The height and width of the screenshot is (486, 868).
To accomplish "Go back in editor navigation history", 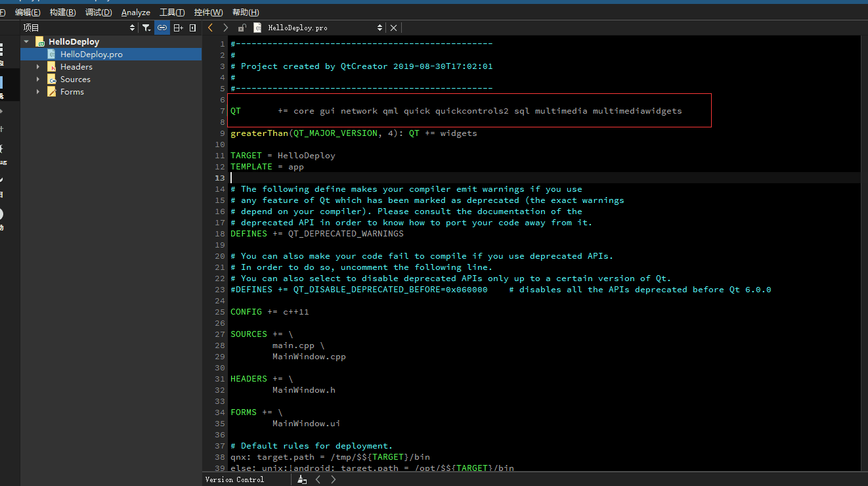I will [210, 28].
